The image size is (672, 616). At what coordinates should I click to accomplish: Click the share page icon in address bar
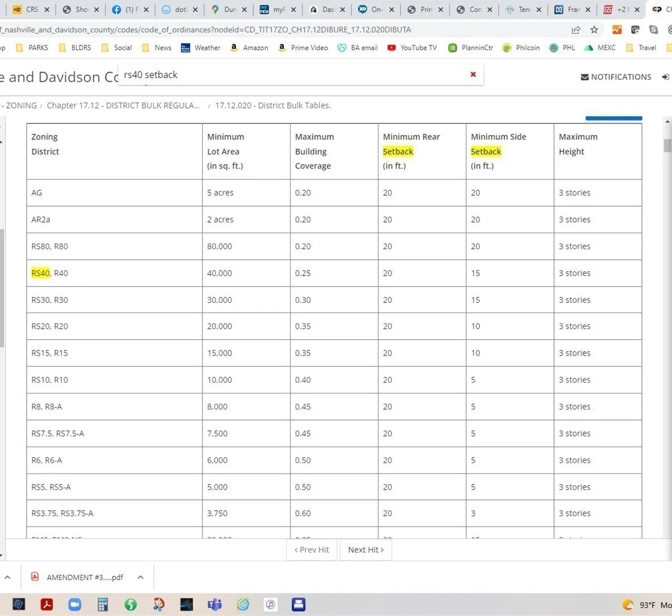pos(576,29)
